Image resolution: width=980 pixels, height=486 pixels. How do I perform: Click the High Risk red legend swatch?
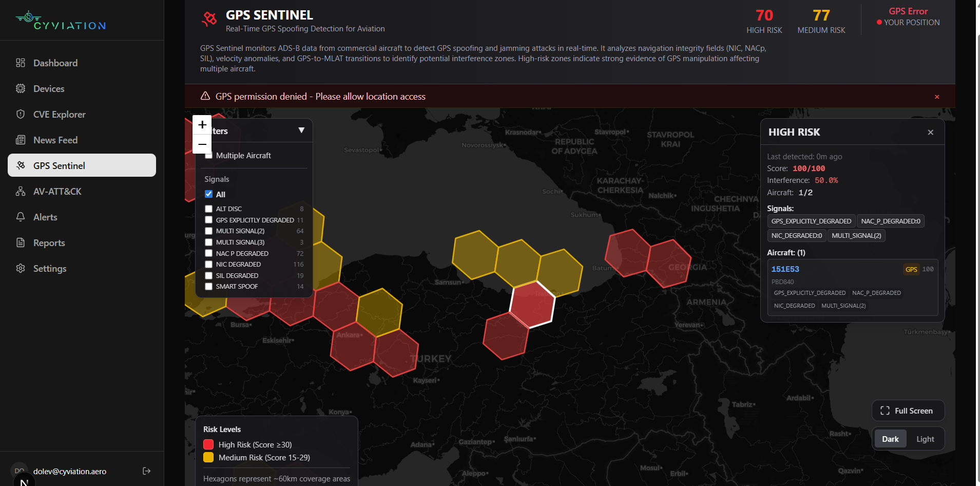click(208, 444)
